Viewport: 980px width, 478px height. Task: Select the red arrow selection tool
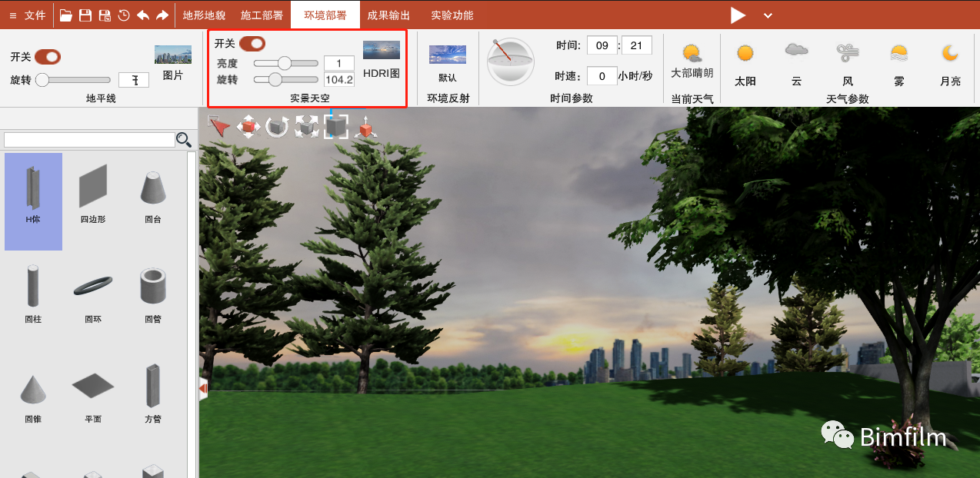[219, 125]
